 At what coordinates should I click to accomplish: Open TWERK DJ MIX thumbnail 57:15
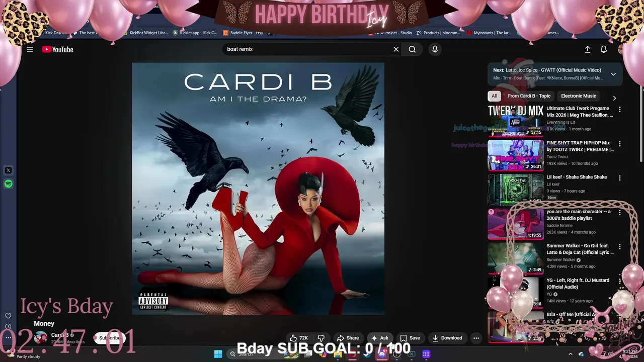point(516,121)
